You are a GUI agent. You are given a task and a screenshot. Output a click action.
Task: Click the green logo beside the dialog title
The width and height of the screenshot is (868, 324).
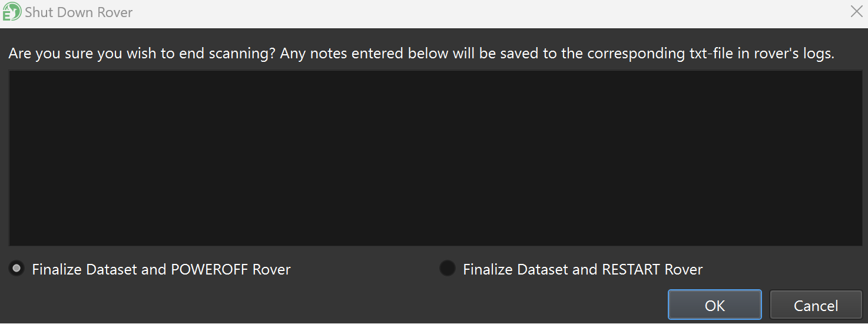pyautogui.click(x=12, y=12)
